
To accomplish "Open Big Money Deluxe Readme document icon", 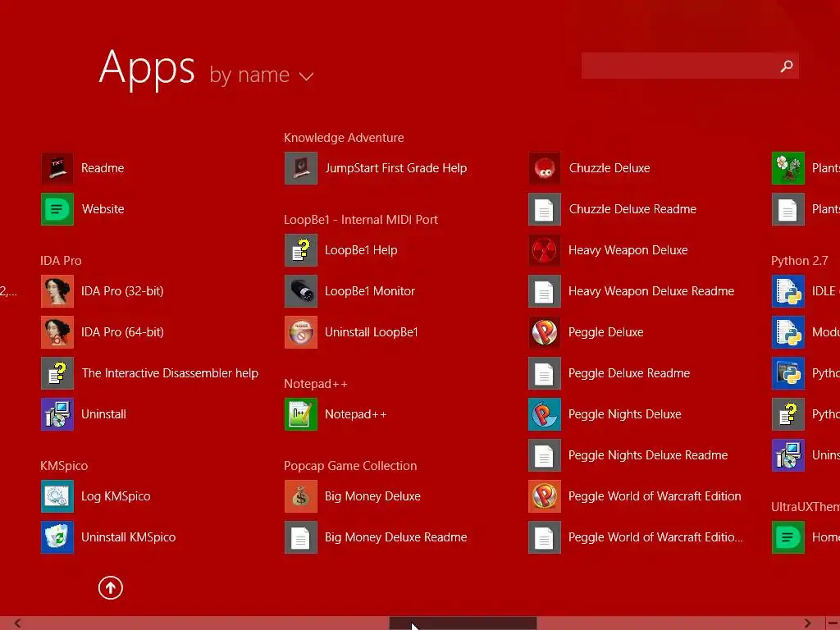I will 301,536.
